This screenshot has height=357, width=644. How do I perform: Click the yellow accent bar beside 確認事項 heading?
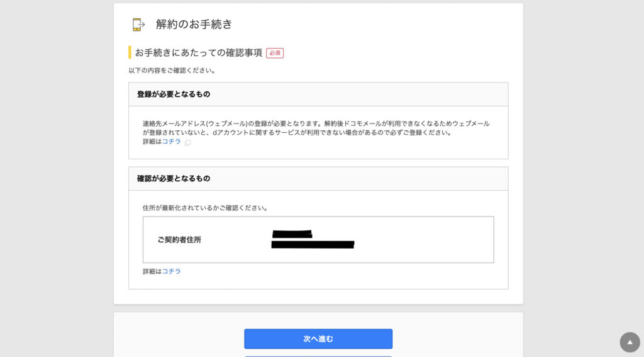point(130,53)
